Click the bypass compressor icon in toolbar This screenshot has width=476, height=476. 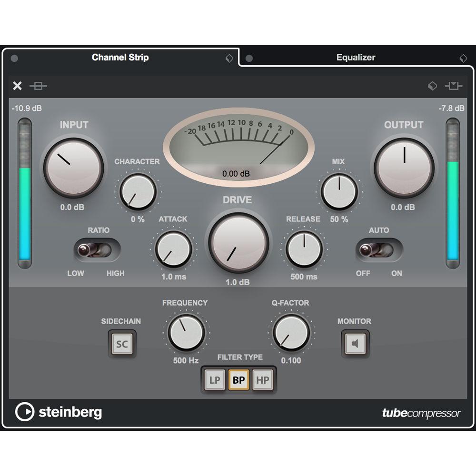(39, 86)
